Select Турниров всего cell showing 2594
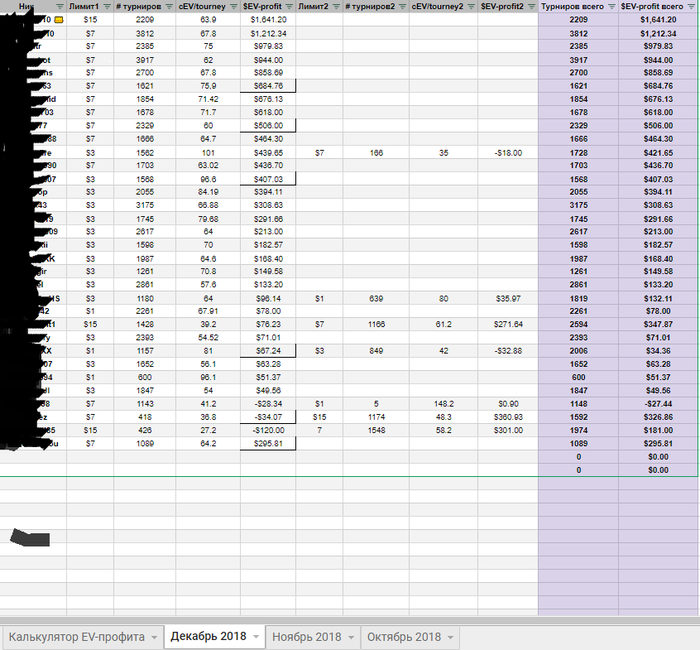Image resolution: width=700 pixels, height=650 pixels. click(x=579, y=324)
